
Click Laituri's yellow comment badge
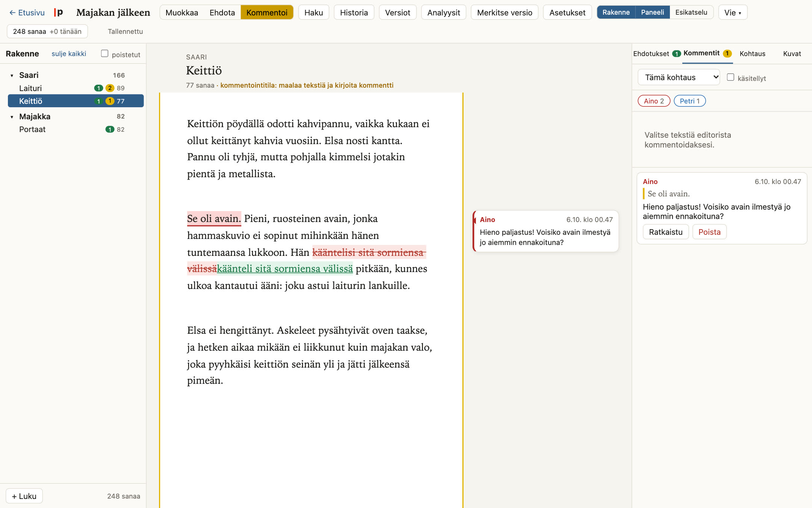click(110, 88)
